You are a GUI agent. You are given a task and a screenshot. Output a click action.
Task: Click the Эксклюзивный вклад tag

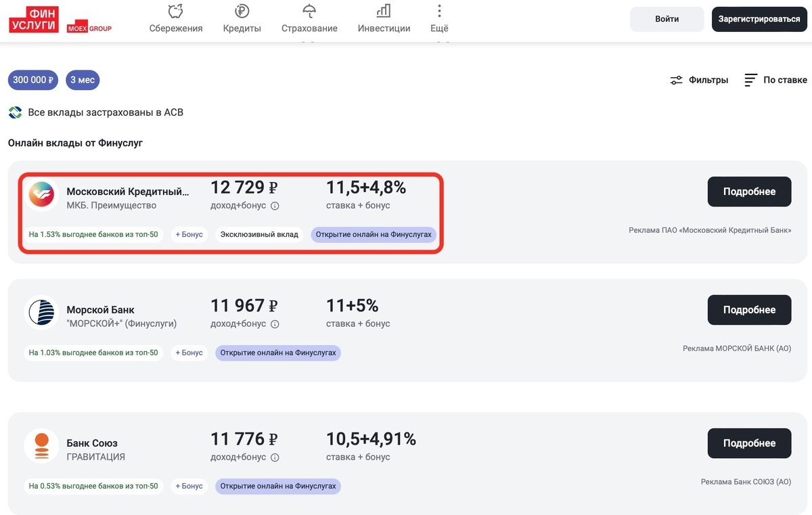point(259,235)
